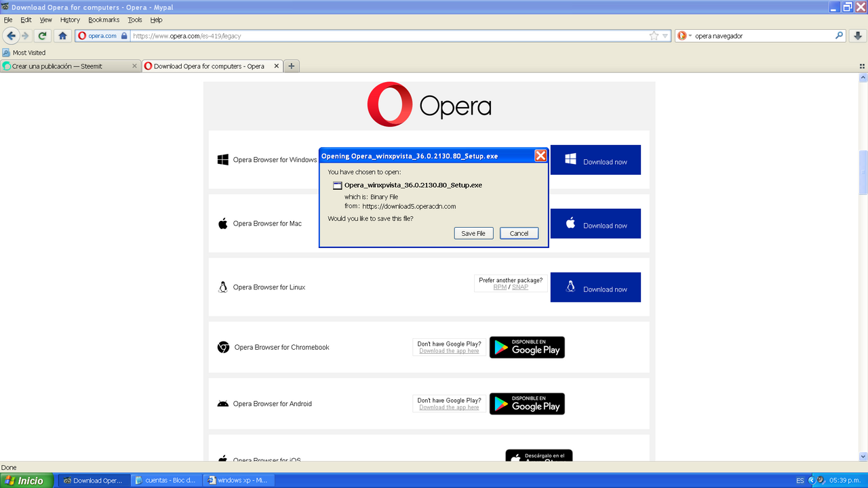
Task: Click Save File in the download dialog
Action: (473, 233)
